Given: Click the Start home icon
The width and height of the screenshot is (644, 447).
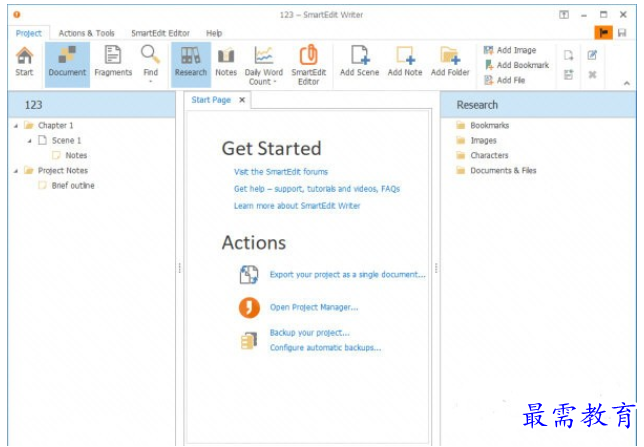Looking at the screenshot, I should (24, 62).
